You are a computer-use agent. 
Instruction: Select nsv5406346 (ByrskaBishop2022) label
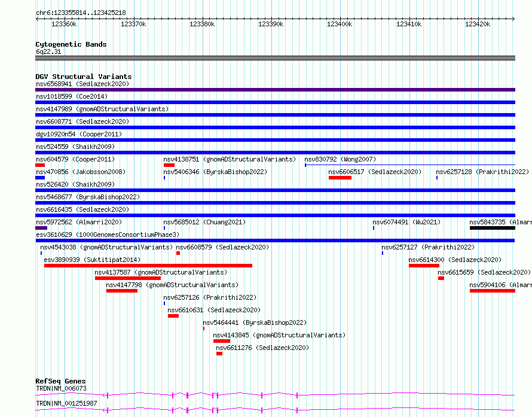[215, 172]
